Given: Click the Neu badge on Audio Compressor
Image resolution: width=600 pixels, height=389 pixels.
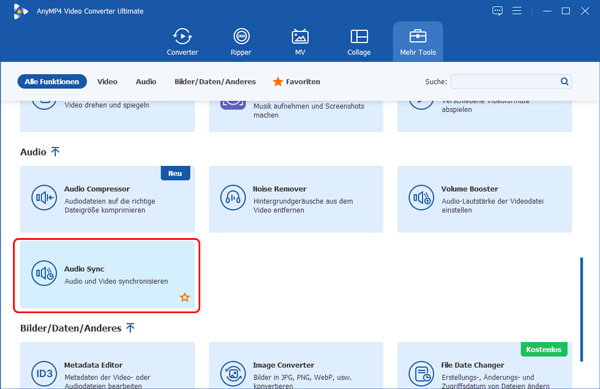Looking at the screenshot, I should 175,173.
